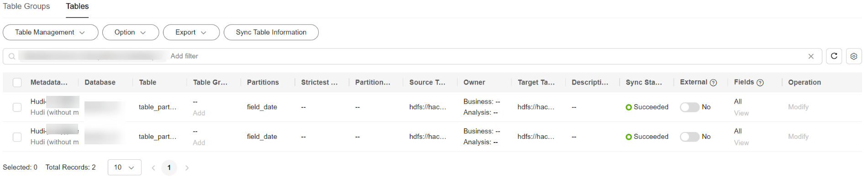Click the search magnifier icon
868x179 pixels.
pos(12,56)
